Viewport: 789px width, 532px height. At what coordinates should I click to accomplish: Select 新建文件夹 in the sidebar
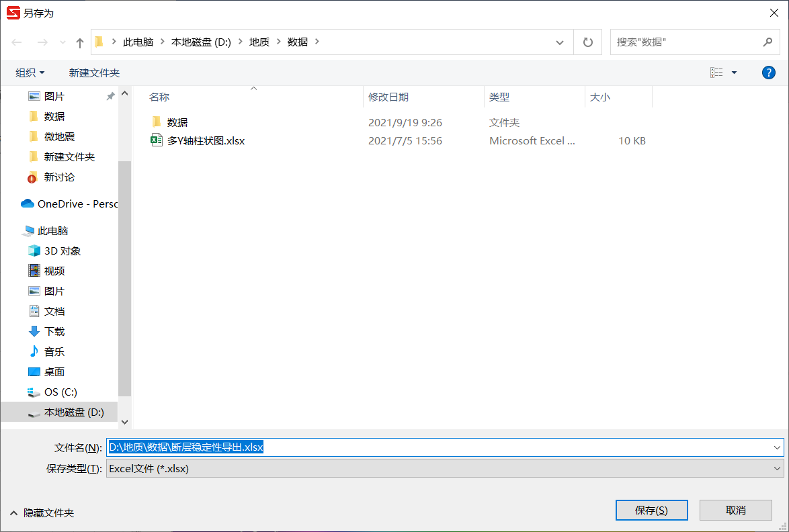pyautogui.click(x=69, y=157)
